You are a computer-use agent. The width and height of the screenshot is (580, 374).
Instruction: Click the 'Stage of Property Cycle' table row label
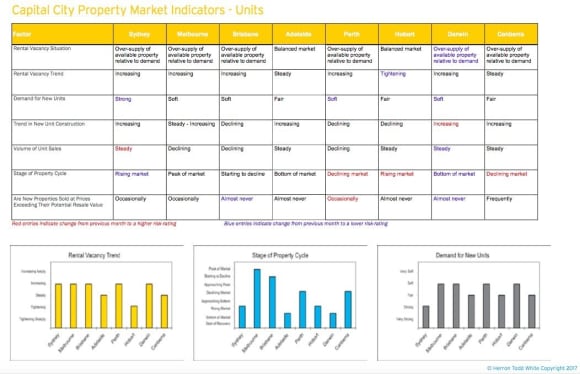40,173
